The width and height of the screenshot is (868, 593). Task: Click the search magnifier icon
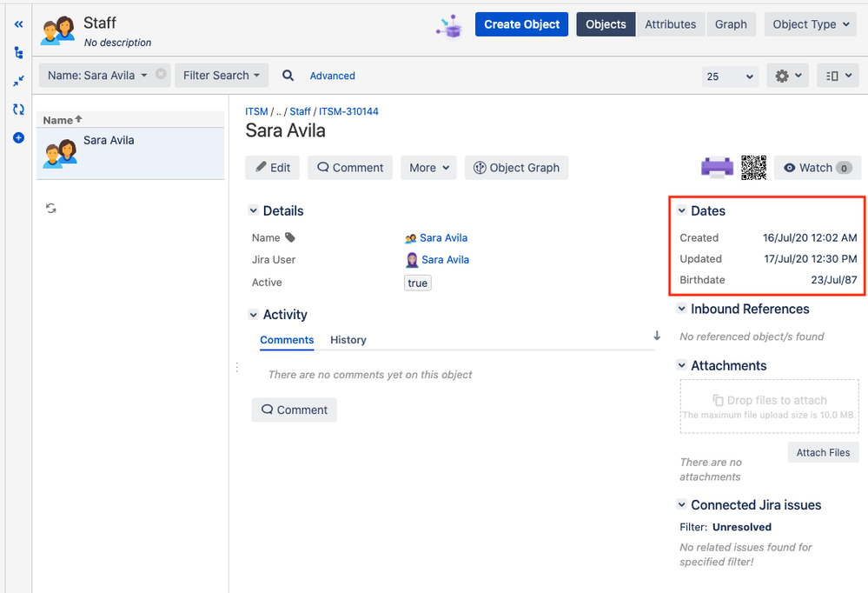288,76
